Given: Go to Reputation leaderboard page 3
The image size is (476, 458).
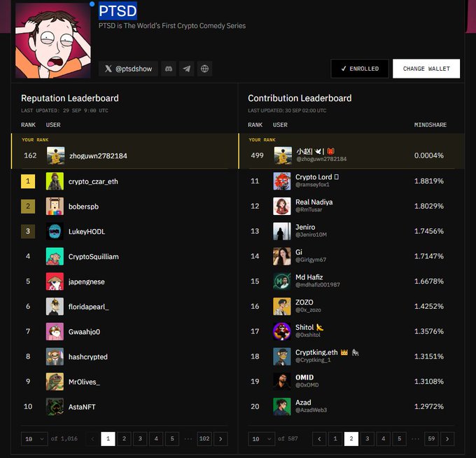Looking at the screenshot, I should [x=140, y=439].
